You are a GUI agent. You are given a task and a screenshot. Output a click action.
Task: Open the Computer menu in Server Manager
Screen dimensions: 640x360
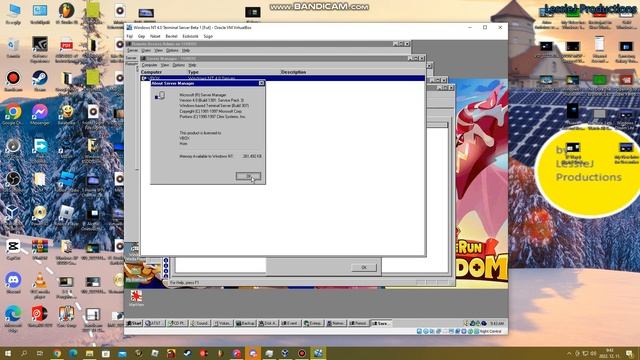(149, 65)
